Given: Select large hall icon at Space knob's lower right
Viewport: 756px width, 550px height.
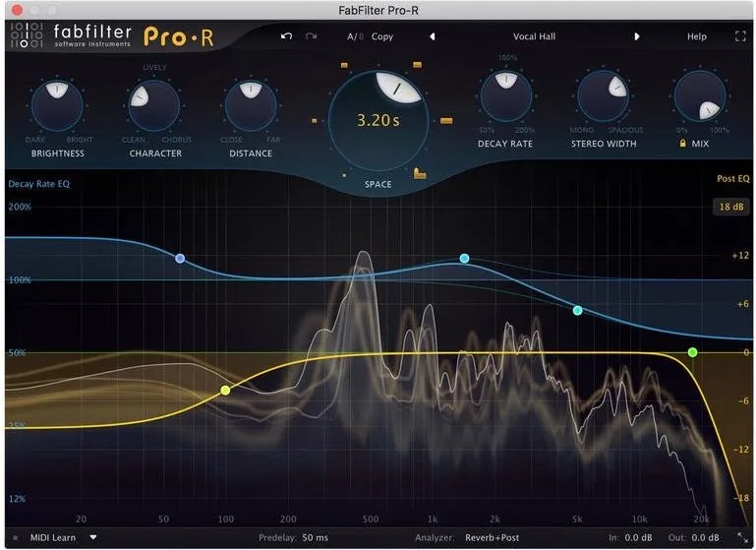Looking at the screenshot, I should [420, 174].
